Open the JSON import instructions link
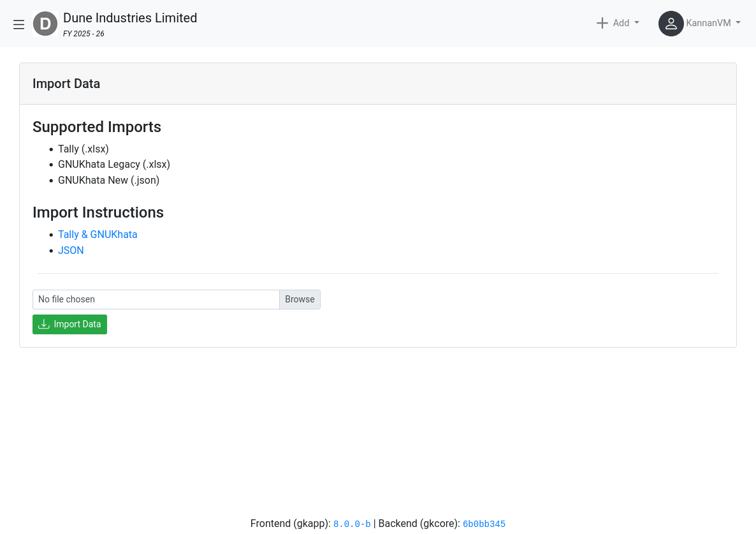This screenshot has height=534, width=756. [71, 250]
